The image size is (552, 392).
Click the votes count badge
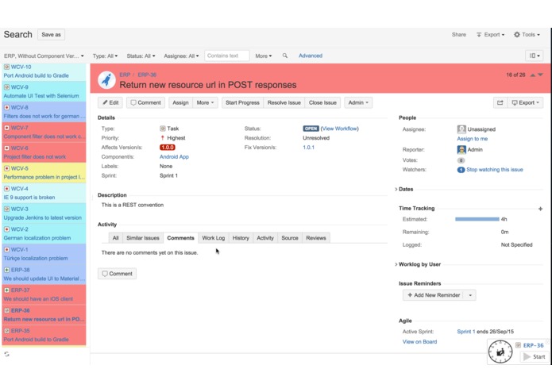coord(461,160)
